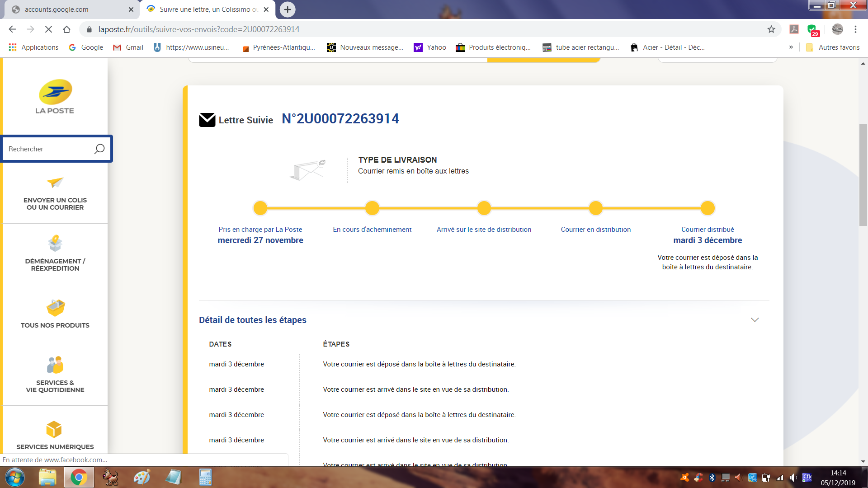Stop page loading button
The image size is (868, 488).
(x=48, y=29)
